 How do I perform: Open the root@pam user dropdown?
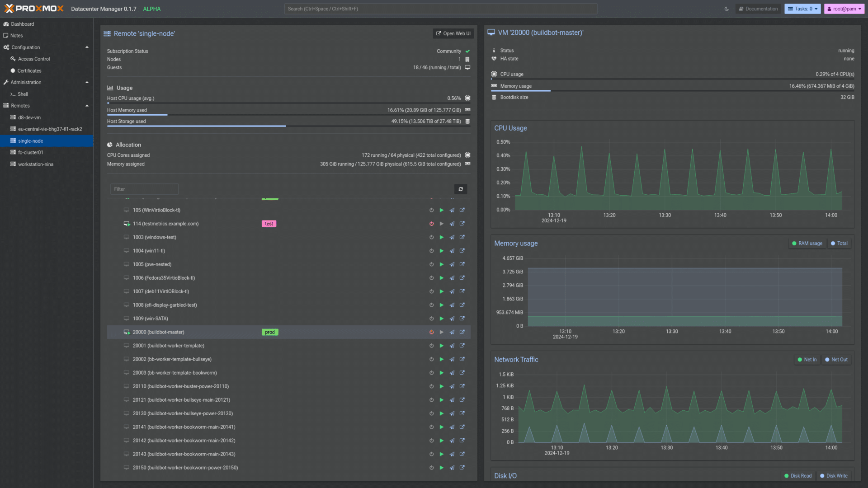(x=844, y=9)
